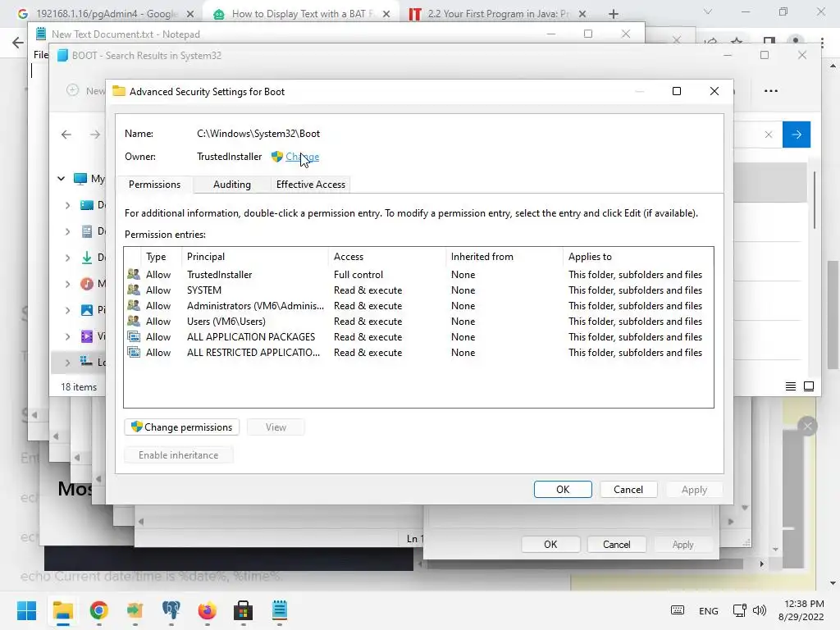Open the Effective Access tab
This screenshot has width=840, height=630.
click(311, 185)
